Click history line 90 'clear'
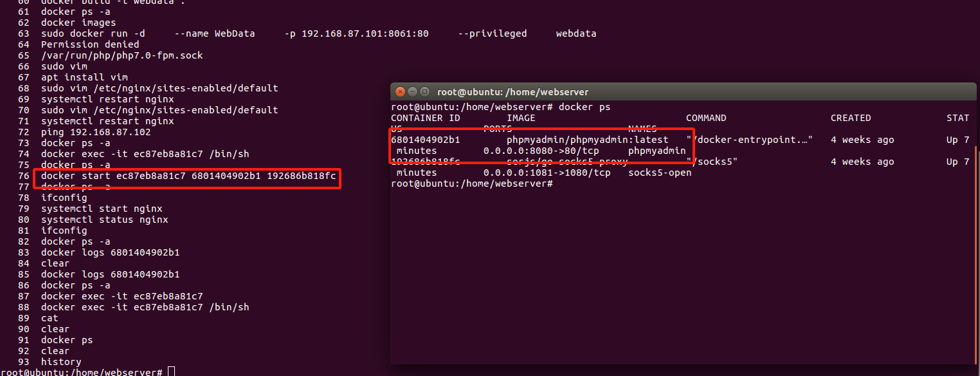 click(x=55, y=329)
